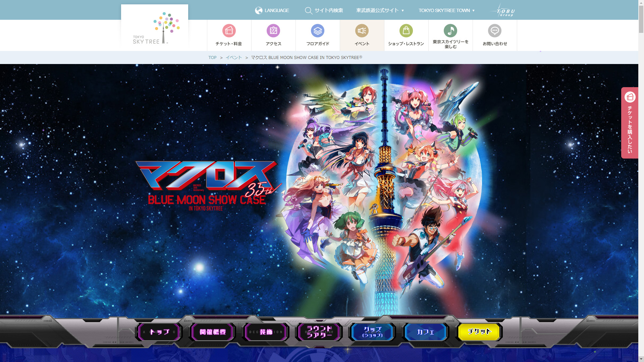Expand the TOKYO SKYTREE TOWN dropdown
Viewport: 644px width, 362px height.
tap(446, 10)
